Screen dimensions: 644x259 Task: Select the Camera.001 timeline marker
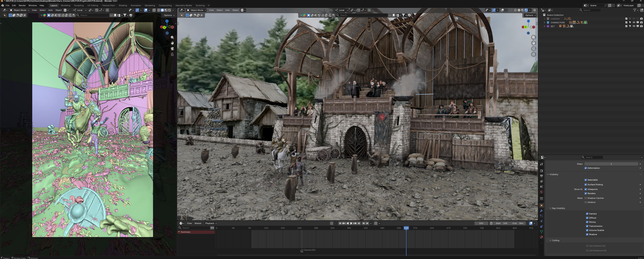[302, 250]
